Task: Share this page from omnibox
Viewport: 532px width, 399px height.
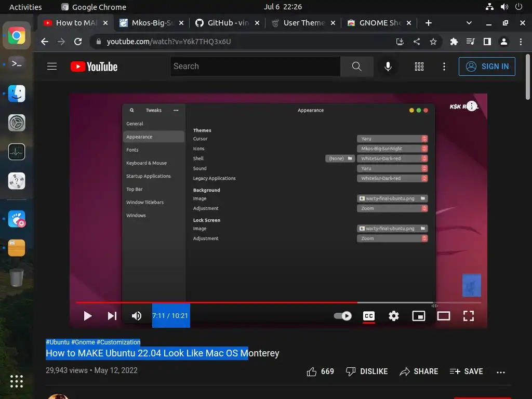Action: 417,42
